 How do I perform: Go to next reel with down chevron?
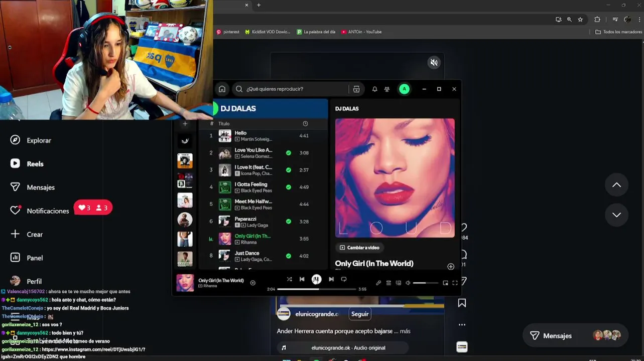click(616, 215)
